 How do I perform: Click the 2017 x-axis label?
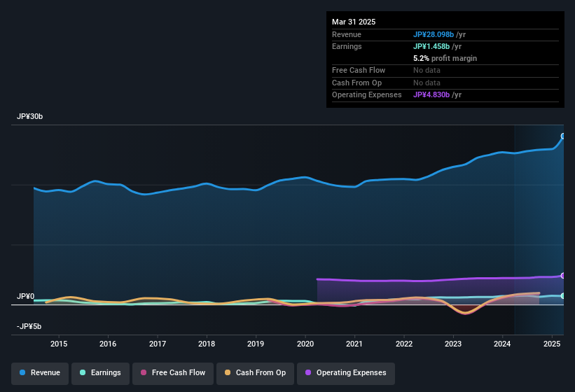coord(158,344)
